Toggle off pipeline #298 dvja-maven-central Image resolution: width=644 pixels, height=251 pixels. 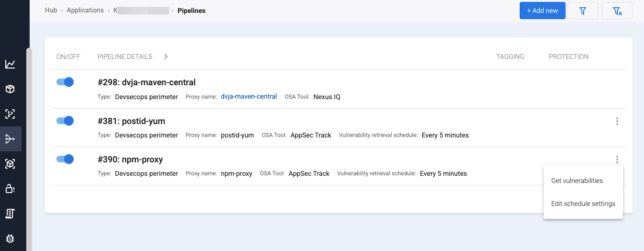(x=65, y=82)
